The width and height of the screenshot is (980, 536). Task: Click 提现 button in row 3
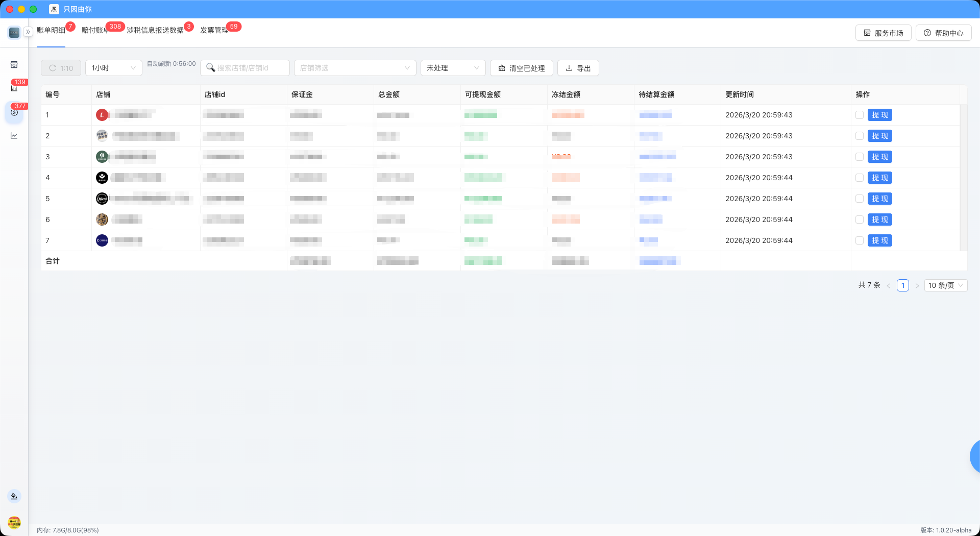pyautogui.click(x=879, y=157)
